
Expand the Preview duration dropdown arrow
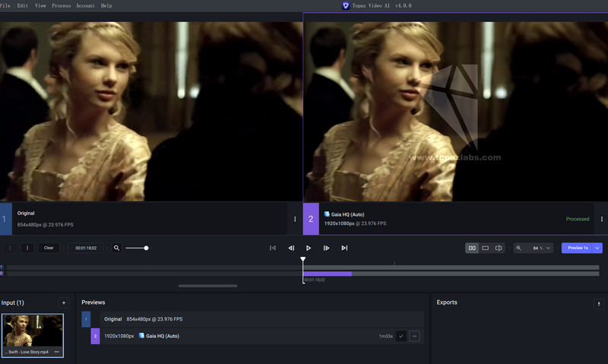pyautogui.click(x=597, y=248)
